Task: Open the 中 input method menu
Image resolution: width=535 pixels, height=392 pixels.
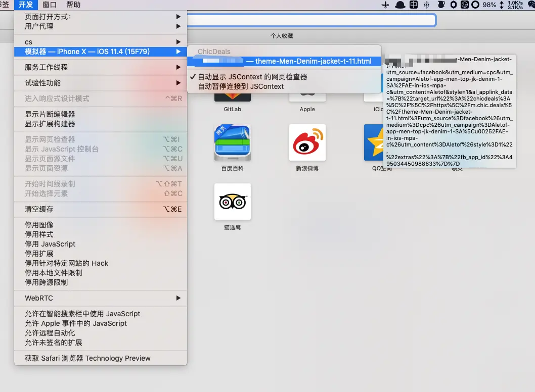Action: click(x=414, y=5)
